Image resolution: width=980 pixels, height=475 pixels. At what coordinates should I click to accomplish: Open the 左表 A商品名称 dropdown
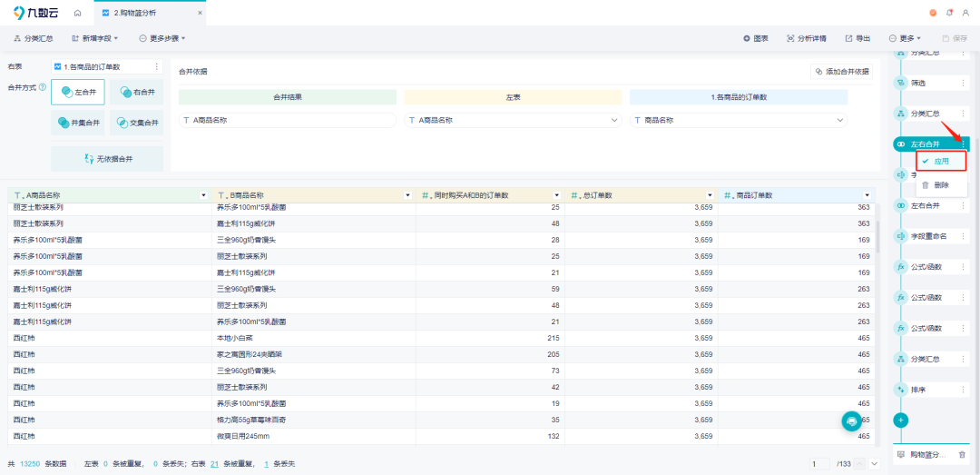(513, 120)
